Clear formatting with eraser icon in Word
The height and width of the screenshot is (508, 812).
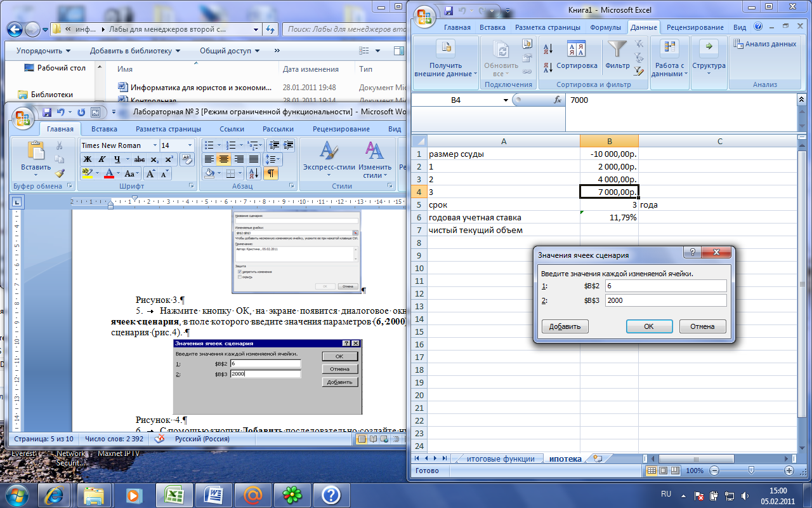(187, 159)
